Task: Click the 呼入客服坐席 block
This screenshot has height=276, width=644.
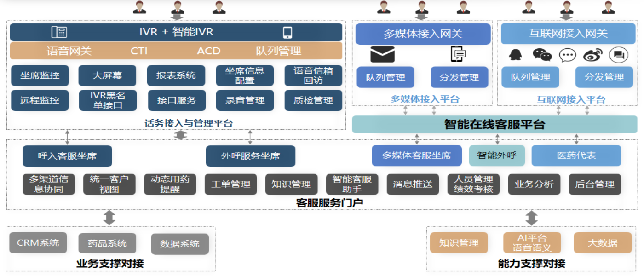Action: (x=67, y=156)
